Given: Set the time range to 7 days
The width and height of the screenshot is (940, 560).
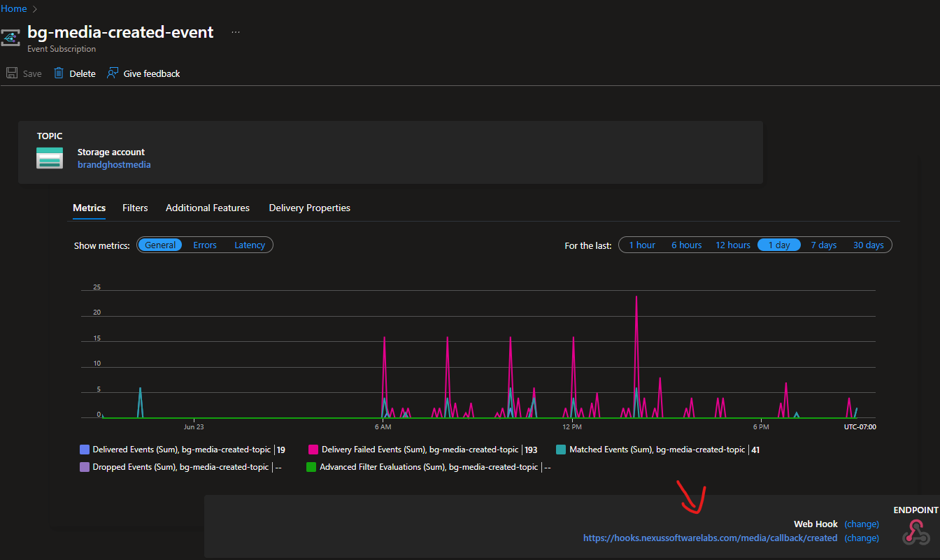Looking at the screenshot, I should coord(824,245).
